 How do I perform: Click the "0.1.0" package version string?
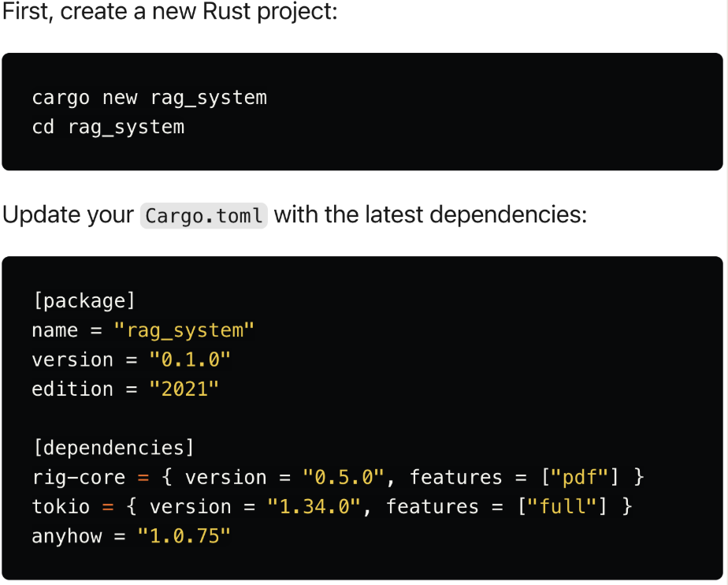(190, 360)
